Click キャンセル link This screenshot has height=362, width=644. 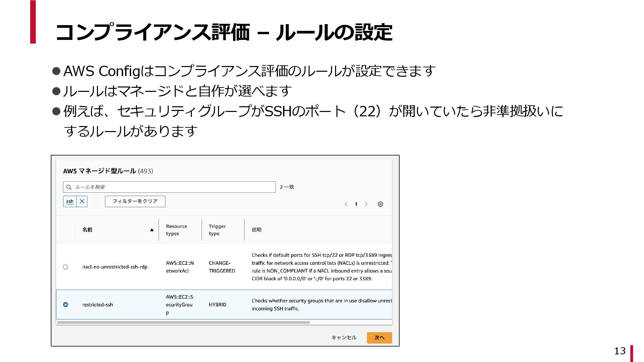[x=343, y=338]
